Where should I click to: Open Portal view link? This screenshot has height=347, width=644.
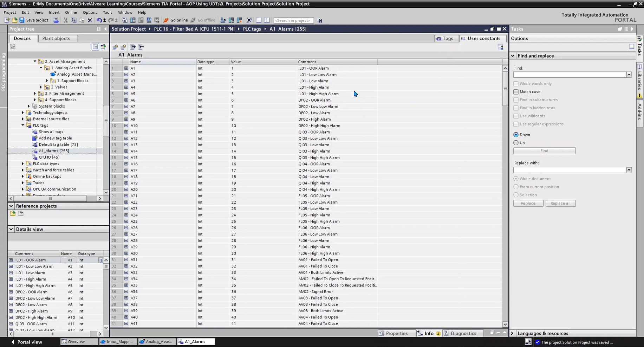(27, 342)
